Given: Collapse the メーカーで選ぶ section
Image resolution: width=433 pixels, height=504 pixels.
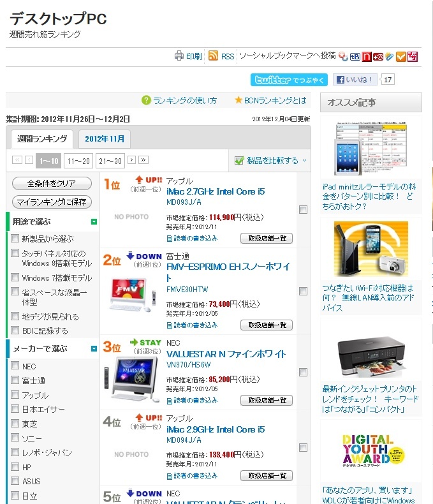Looking at the screenshot, I should (94, 349).
